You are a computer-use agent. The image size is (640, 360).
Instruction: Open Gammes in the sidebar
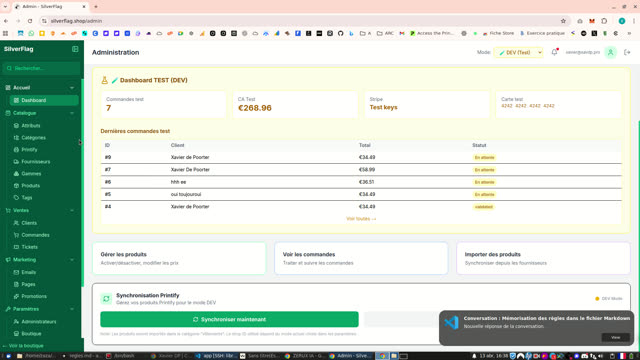click(31, 173)
